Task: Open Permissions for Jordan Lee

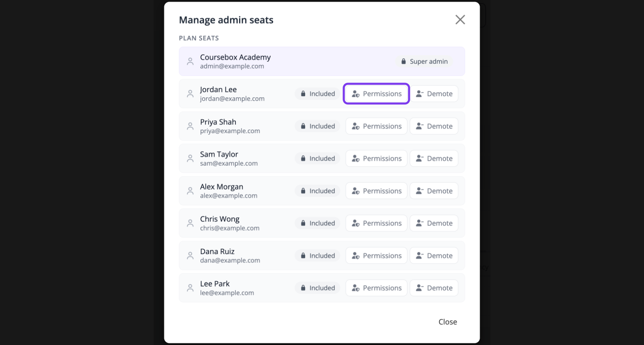Action: (376, 94)
